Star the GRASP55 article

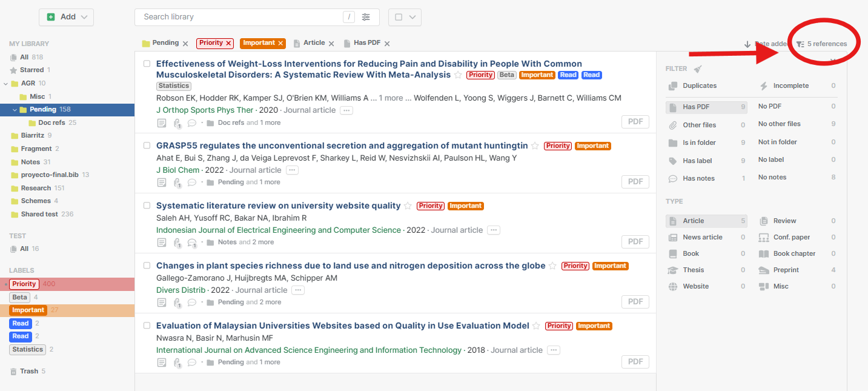click(x=535, y=146)
